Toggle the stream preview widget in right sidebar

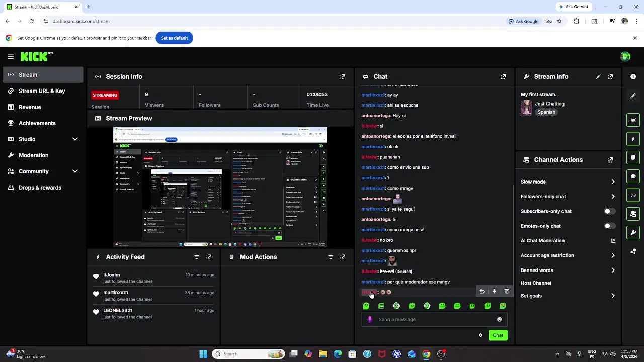tap(633, 120)
